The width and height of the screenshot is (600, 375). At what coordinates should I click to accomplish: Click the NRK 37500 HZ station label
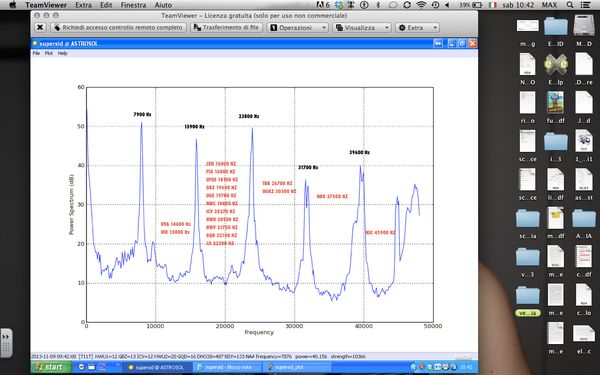click(332, 197)
